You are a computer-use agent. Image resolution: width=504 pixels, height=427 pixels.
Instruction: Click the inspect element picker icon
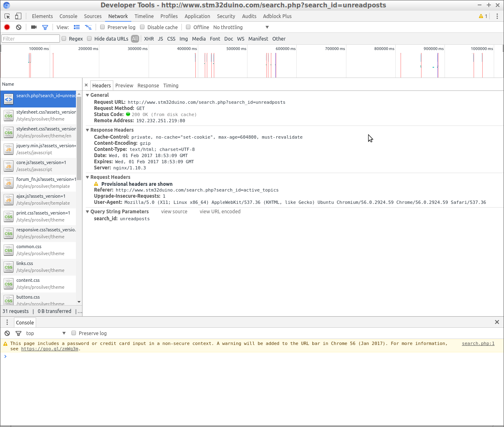7,16
